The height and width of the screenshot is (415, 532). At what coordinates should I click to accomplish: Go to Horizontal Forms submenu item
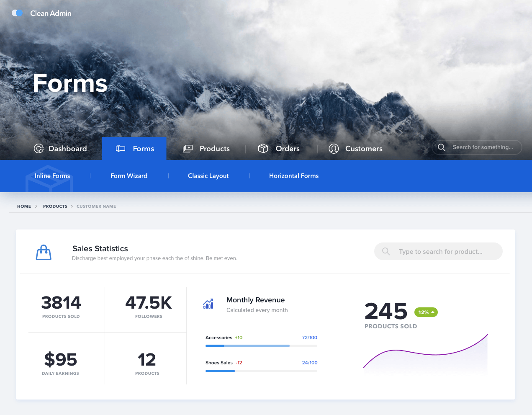[293, 176]
